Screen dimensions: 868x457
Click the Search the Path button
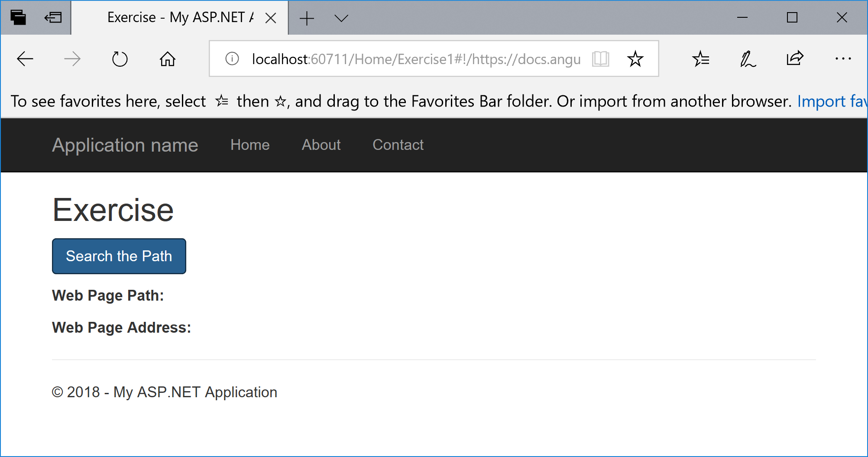[119, 256]
